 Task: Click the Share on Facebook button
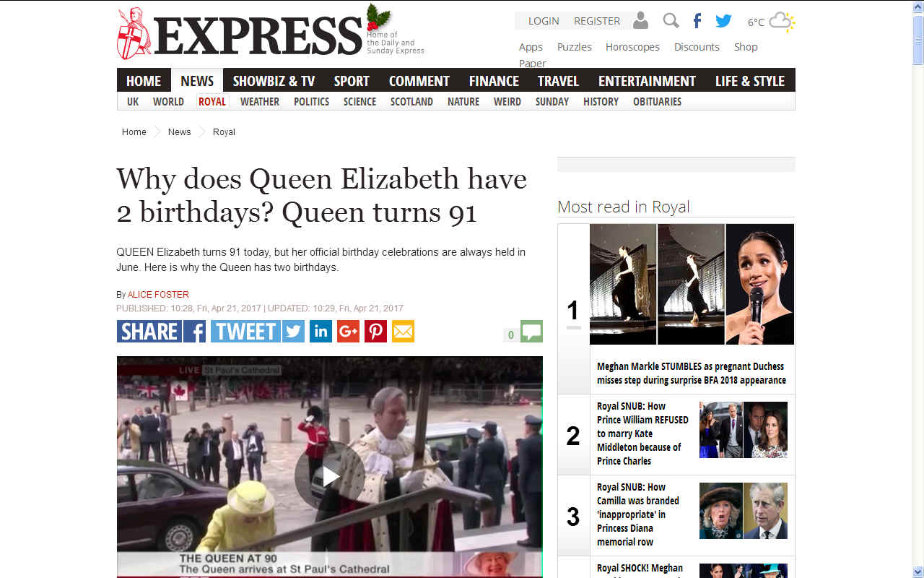tap(161, 332)
